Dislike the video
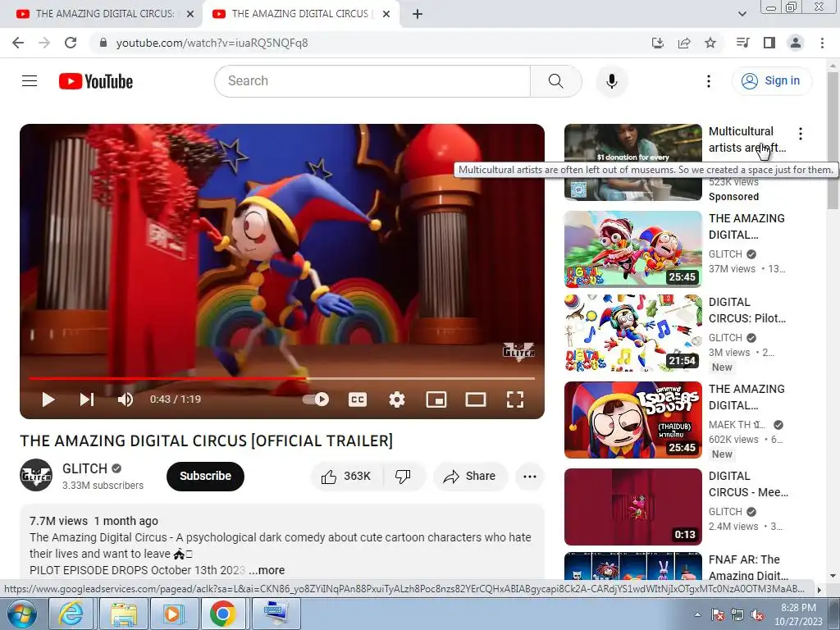Image resolution: width=840 pixels, height=630 pixels. [x=403, y=477]
